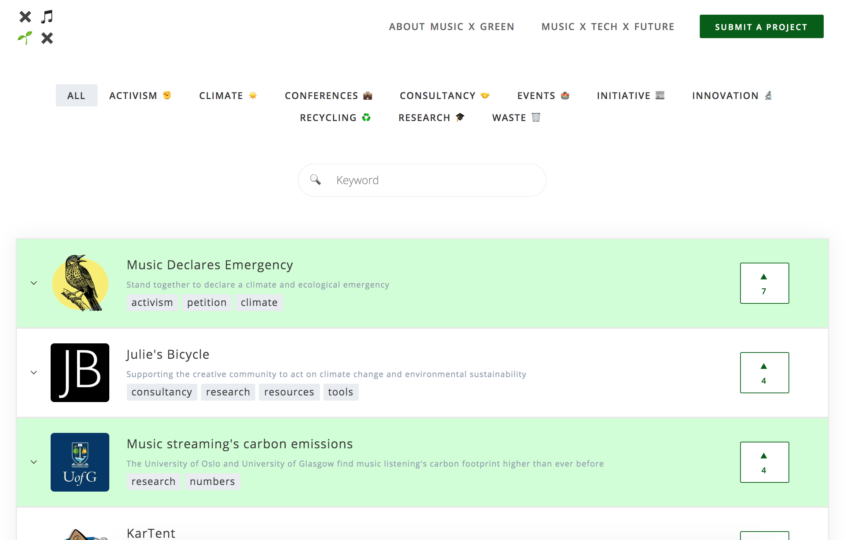Click the consultancy tag

point(162,392)
